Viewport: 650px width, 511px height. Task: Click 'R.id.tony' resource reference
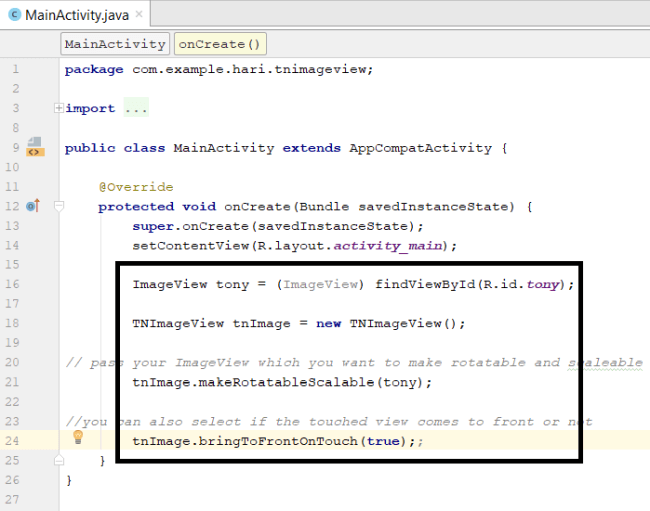click(521, 285)
